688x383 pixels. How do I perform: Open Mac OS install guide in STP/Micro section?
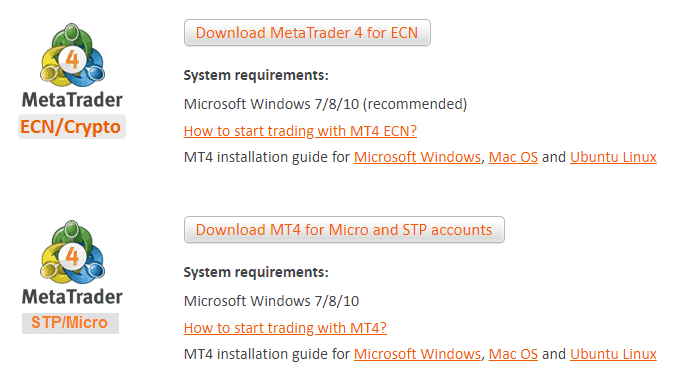click(x=513, y=354)
